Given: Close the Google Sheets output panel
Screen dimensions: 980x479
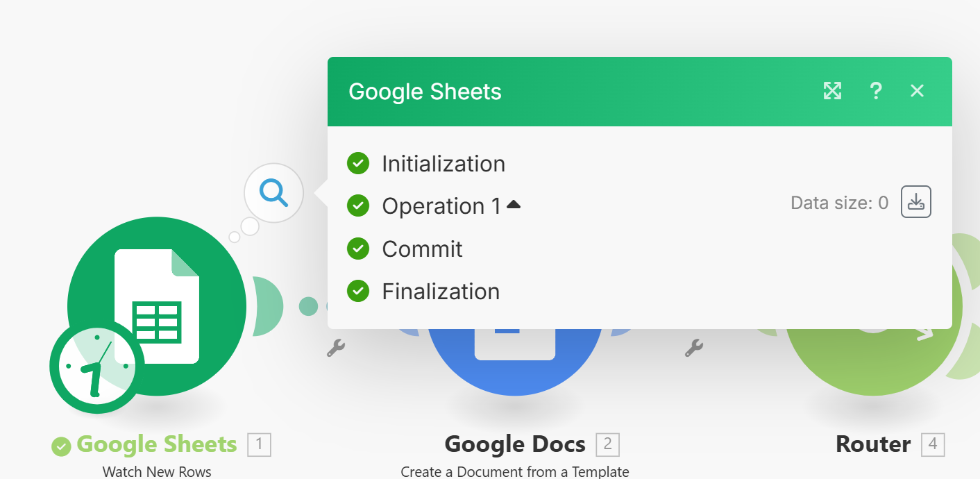Looking at the screenshot, I should pyautogui.click(x=917, y=91).
